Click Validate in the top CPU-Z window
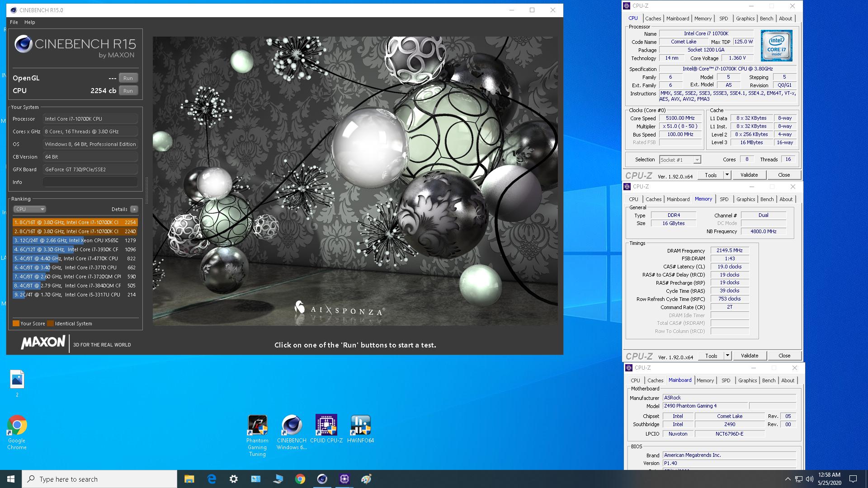868x488 pixels. tap(749, 175)
